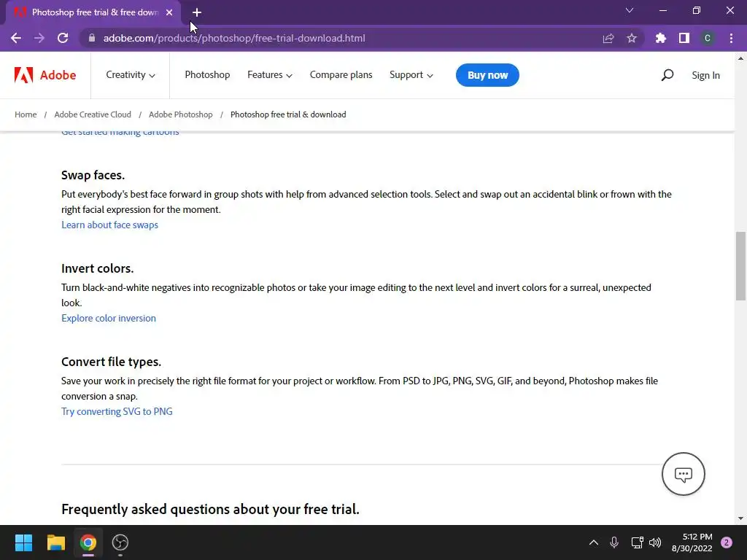Open the Chrome three-dot menu

pyautogui.click(x=731, y=38)
